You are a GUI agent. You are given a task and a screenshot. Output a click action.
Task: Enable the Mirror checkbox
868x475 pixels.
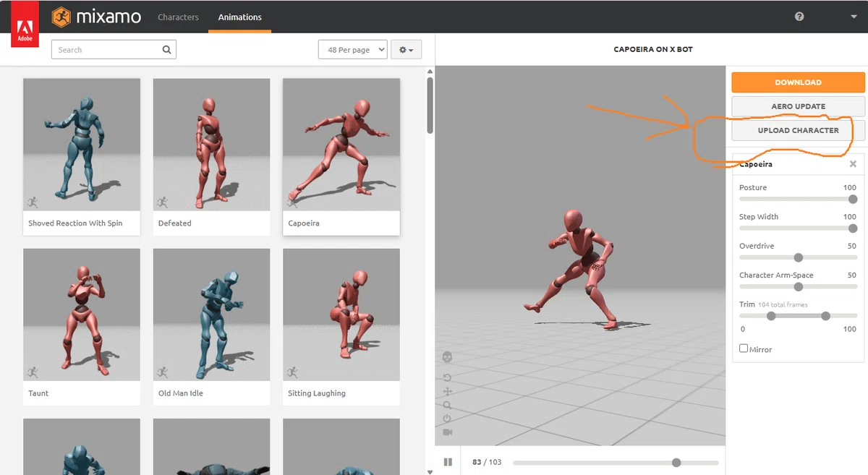[744, 348]
